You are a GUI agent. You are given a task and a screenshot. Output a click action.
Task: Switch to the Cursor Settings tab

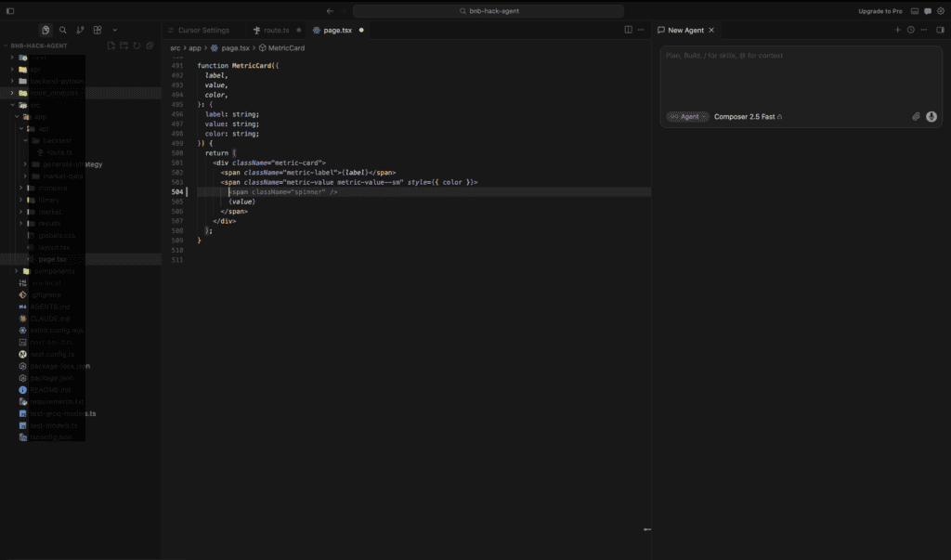click(203, 30)
